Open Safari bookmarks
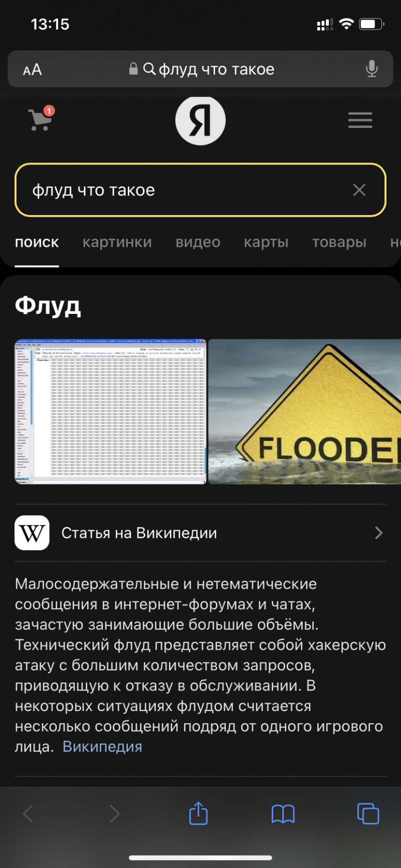 coord(283,813)
